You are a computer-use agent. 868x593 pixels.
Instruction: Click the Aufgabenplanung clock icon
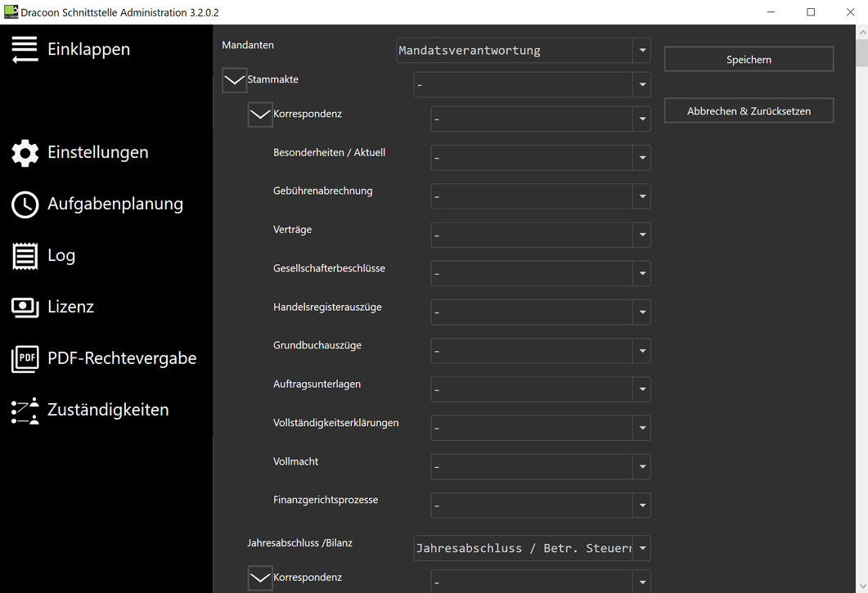tap(25, 204)
